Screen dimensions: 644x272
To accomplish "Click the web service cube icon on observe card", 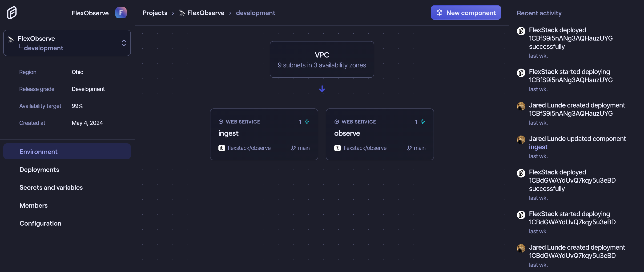I will click(x=337, y=122).
